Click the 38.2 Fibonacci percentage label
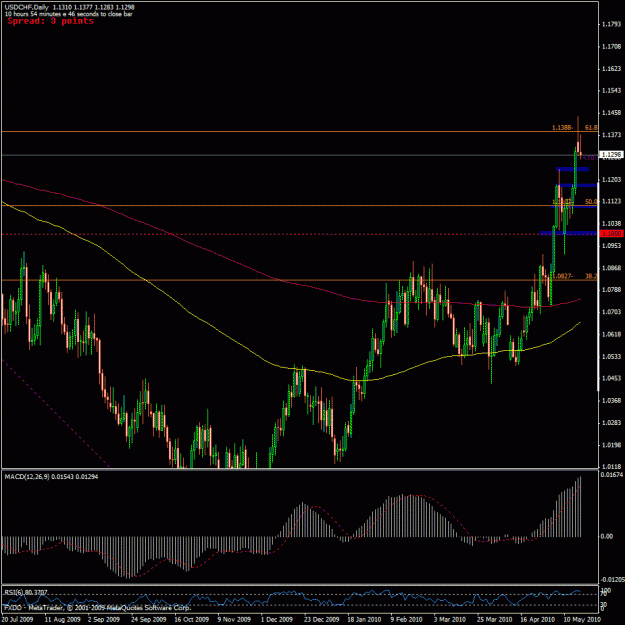 pyautogui.click(x=591, y=276)
